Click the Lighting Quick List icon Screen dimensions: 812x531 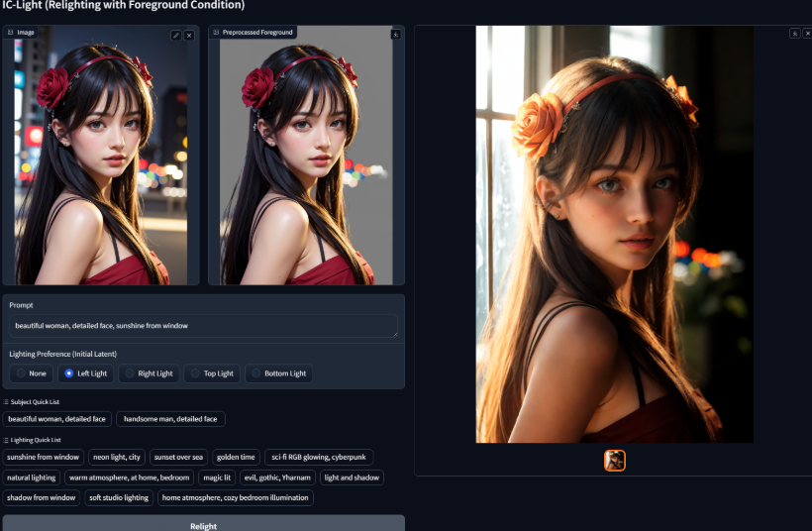(x=6, y=440)
